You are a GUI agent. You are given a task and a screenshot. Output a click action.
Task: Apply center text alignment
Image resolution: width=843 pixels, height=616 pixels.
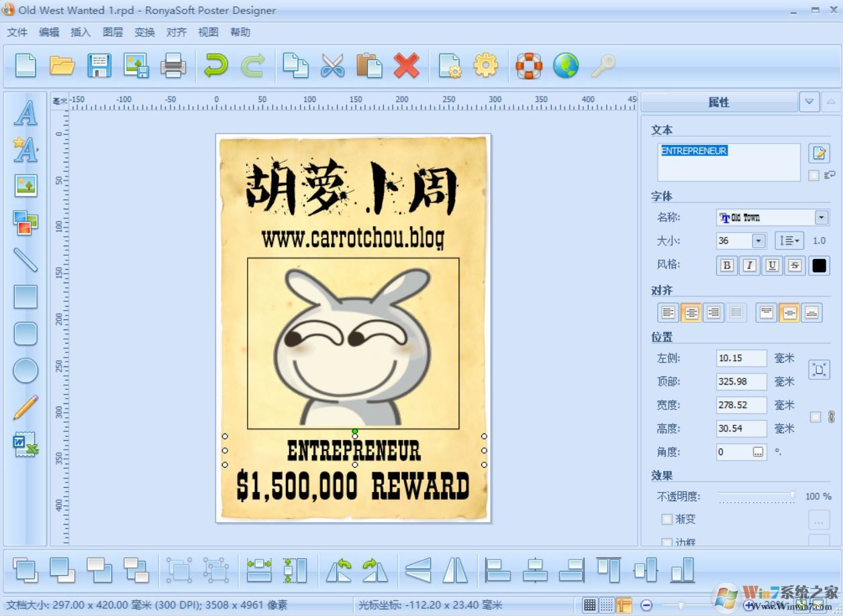pos(691,312)
